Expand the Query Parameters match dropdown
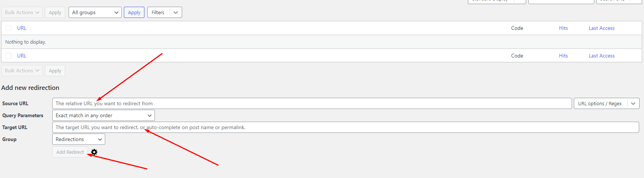Viewport: 644px width, 178px height. (x=103, y=115)
